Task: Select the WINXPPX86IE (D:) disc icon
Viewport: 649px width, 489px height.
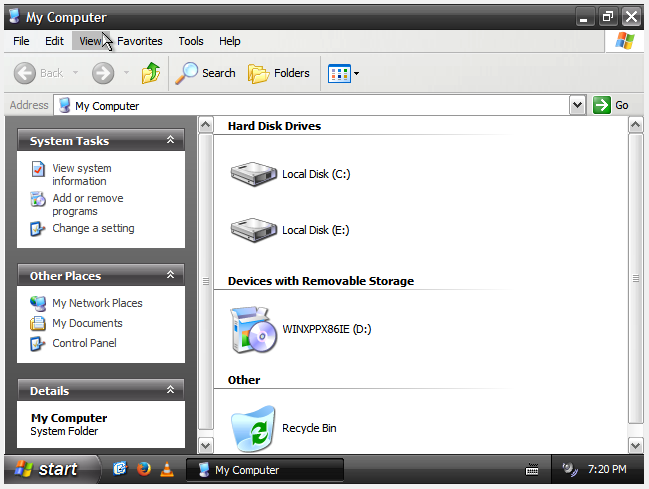Action: (x=253, y=330)
